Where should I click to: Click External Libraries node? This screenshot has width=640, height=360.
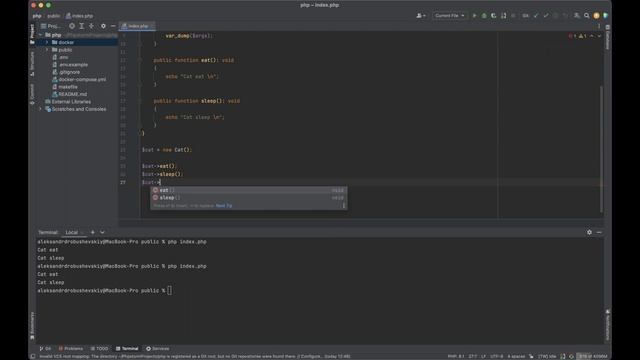68,102
